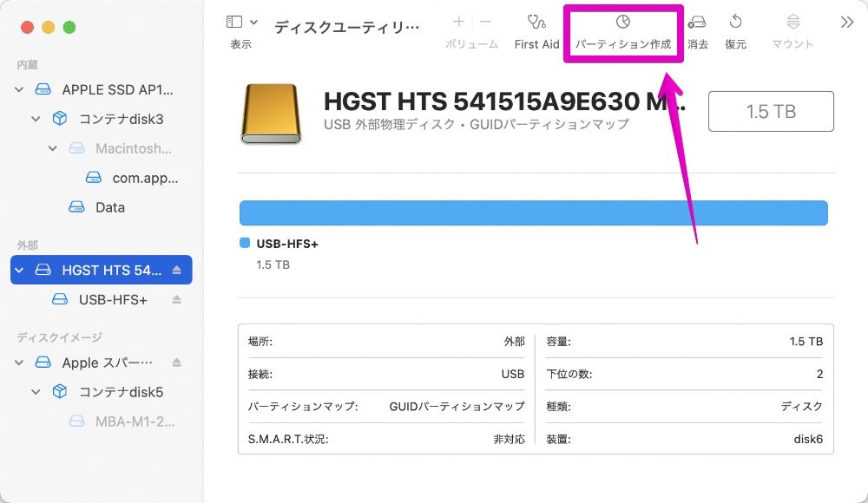This screenshot has width=868, height=503.
Task: Click the 消去 erase disk icon
Action: coord(697,23)
